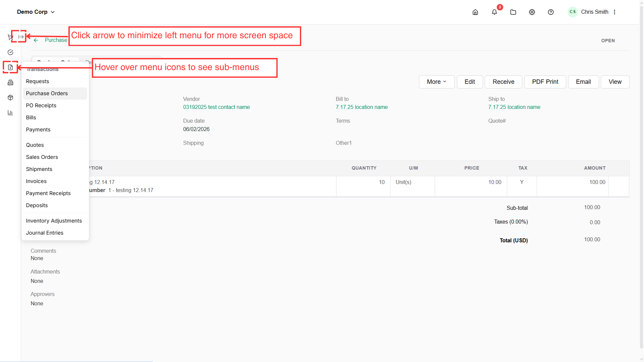Click the Approvers label
Viewport: 644px width, 362px height.
[43, 294]
